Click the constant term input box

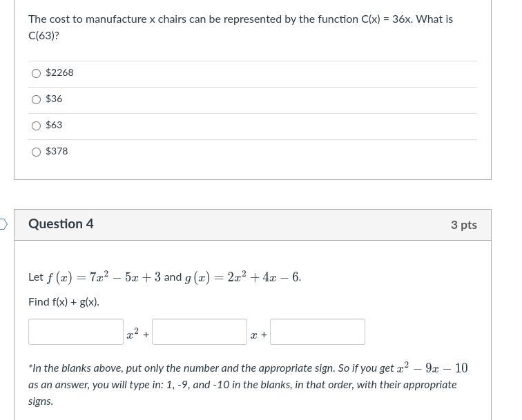[318, 332]
